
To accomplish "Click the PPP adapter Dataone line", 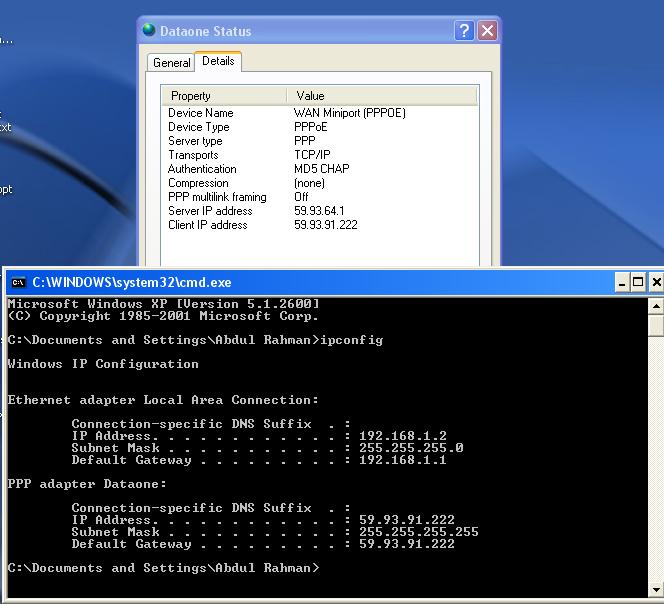I will pos(87,484).
